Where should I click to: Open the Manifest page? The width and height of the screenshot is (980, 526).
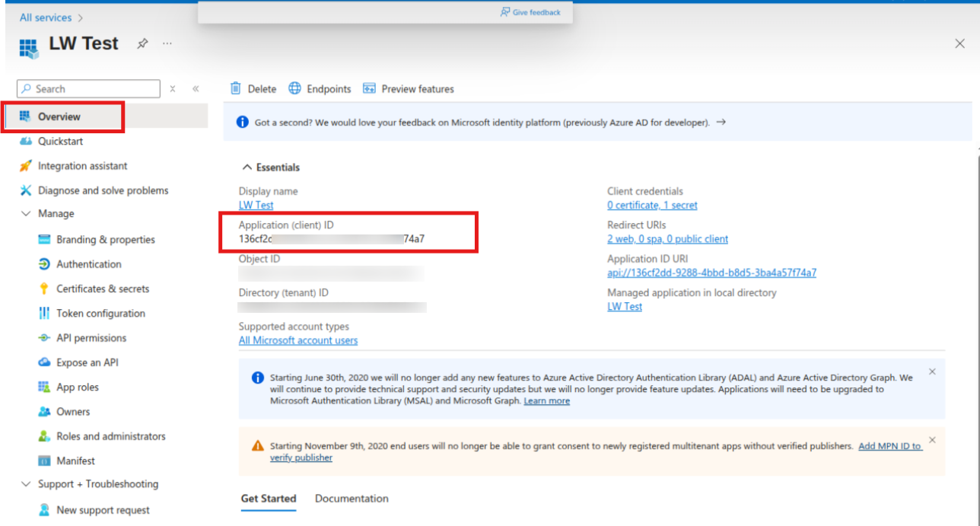coord(76,461)
